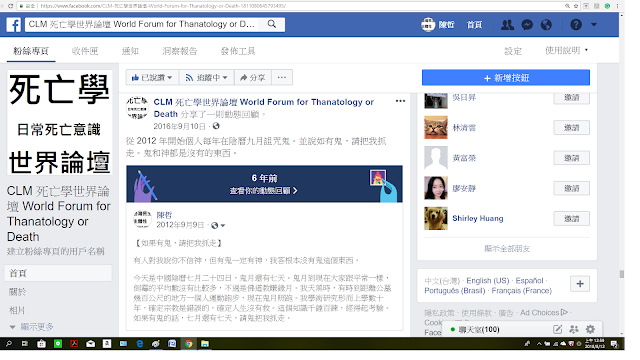The image size is (640, 360).
Task: Switch language to English (US)
Action: (488, 281)
